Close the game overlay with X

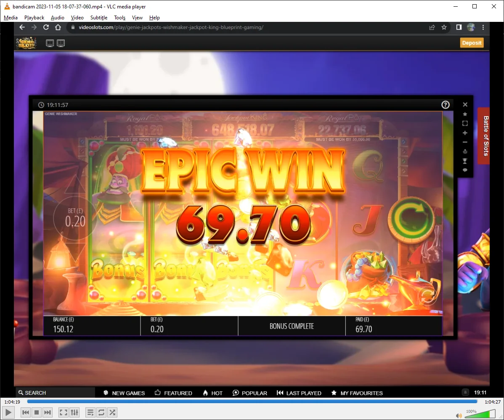tap(465, 104)
